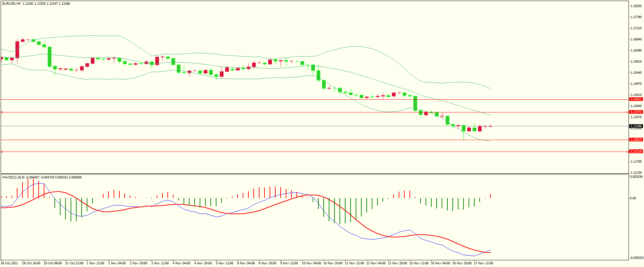Click the 8 Nov 04:06 time label
Image resolution: width=644 pixels, height=267 pixels.
coord(246,263)
